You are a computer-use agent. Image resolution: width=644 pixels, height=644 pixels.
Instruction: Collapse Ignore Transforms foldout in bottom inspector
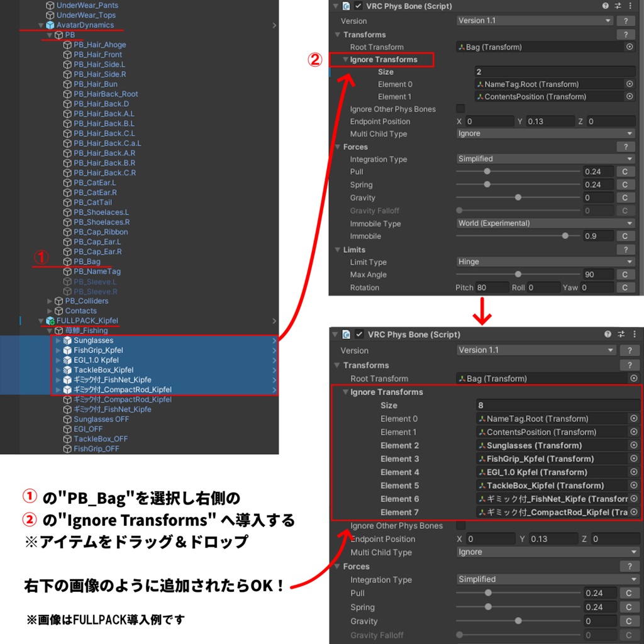click(x=346, y=392)
